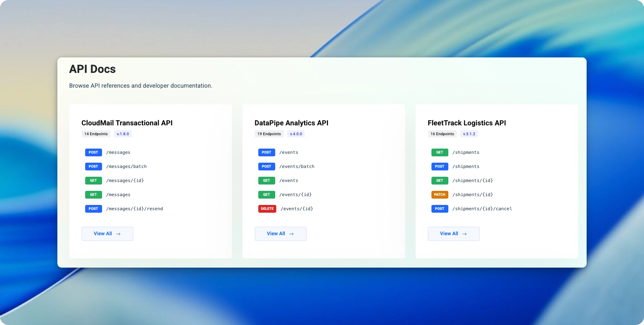The height and width of the screenshot is (325, 644).
Task: Click the DELETE badge for /events/{id}
Action: 267,209
